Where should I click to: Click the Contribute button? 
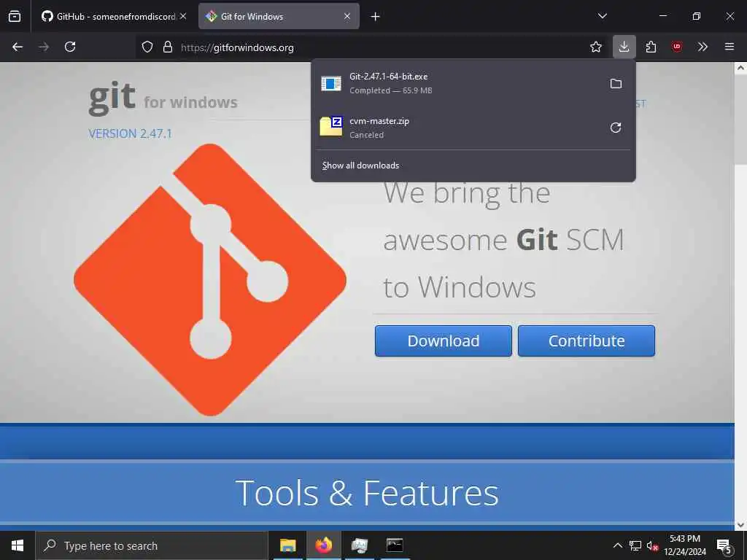tap(587, 341)
